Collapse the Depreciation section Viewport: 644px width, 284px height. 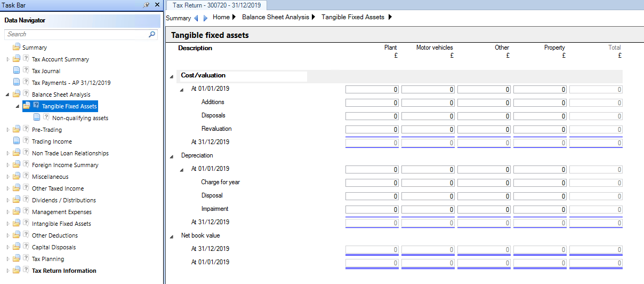coord(172,157)
